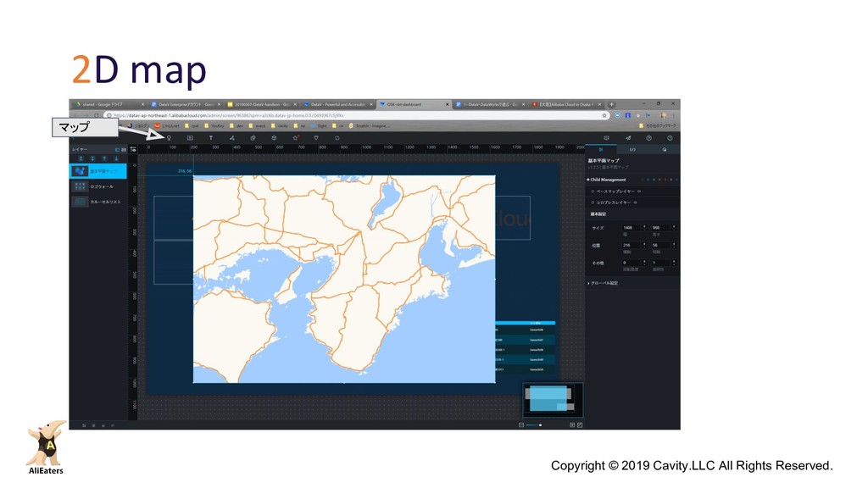868x488 pixels.
Task: Click the X position field showing 216
Action: coord(631,245)
